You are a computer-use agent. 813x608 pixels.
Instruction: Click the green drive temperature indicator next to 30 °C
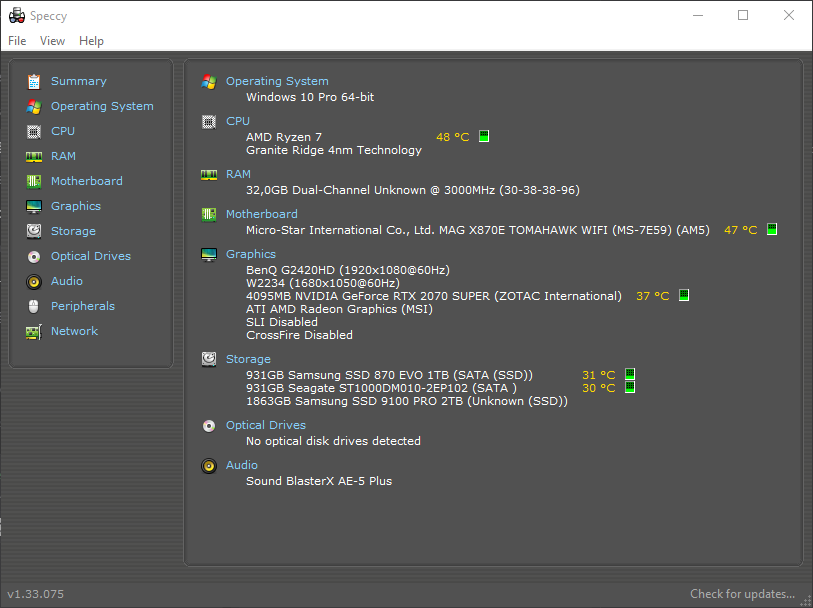pyautogui.click(x=629, y=387)
